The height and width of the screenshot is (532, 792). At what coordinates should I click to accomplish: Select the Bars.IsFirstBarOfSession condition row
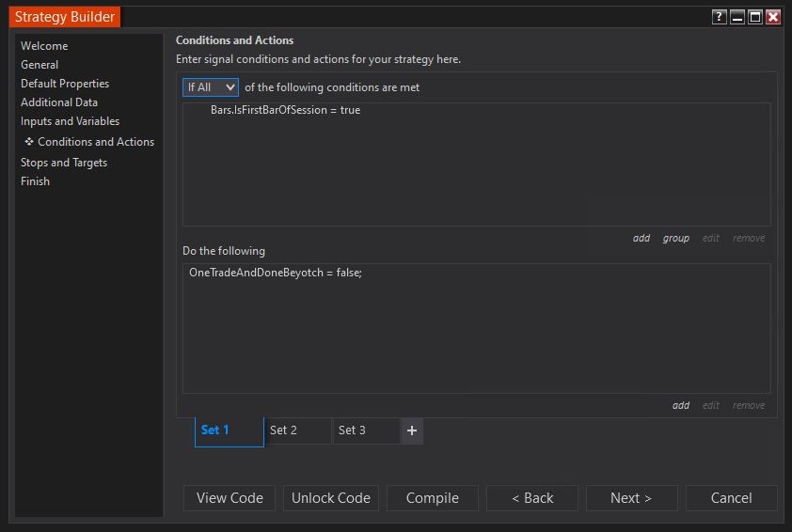(x=285, y=111)
